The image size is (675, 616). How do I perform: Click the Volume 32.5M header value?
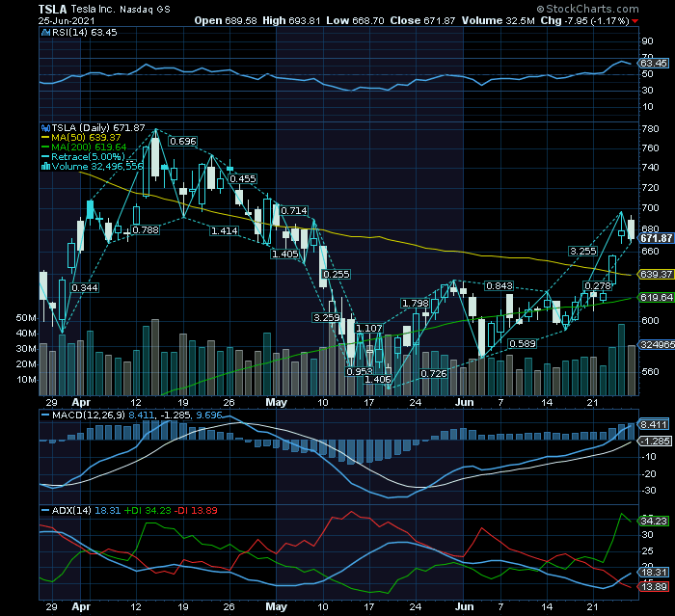(499, 20)
